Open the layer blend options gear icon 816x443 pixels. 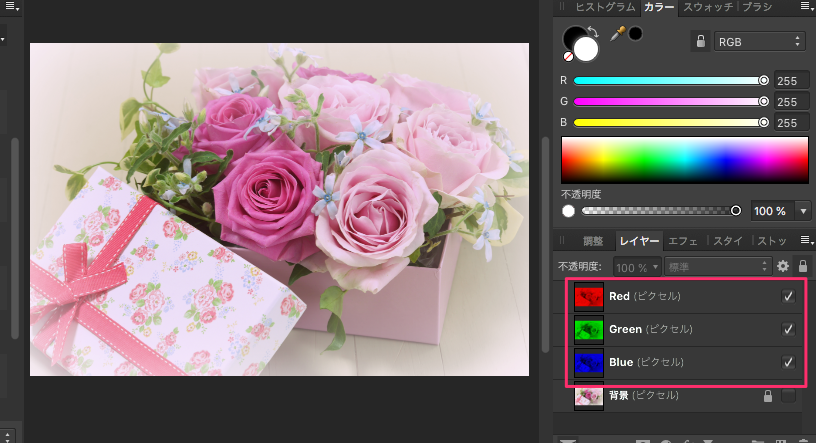pos(783,267)
